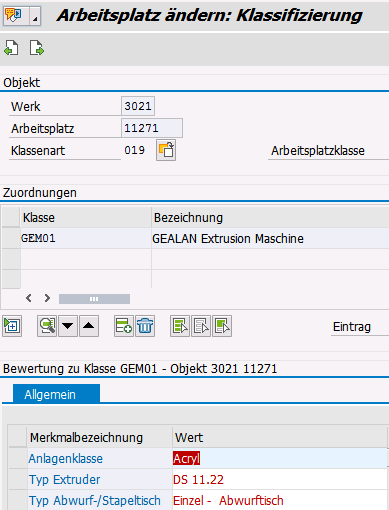Select the row selector of Typ Extruder row
The width and height of the screenshot is (389, 510).
[18, 479]
